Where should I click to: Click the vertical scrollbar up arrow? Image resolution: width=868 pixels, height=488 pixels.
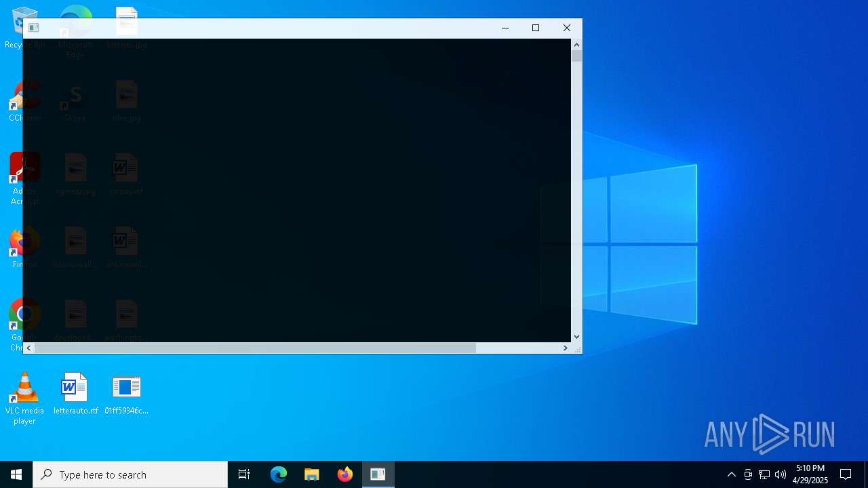coord(576,45)
